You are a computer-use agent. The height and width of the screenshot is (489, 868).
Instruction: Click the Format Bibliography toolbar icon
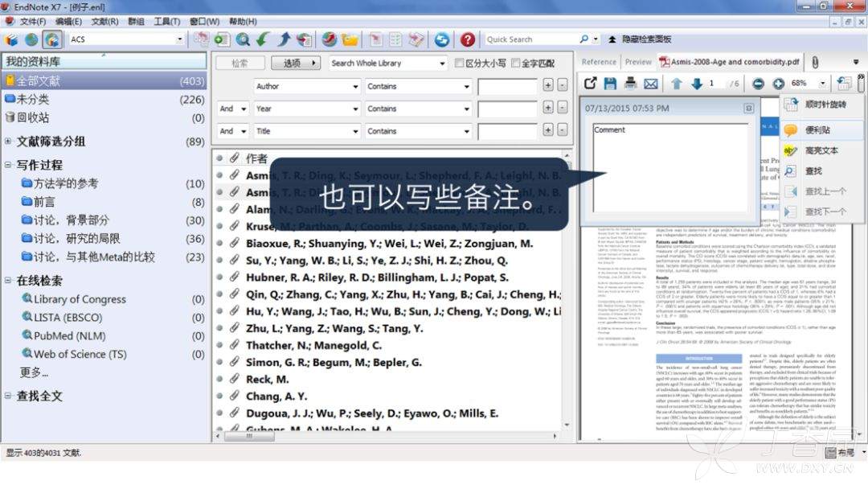coord(395,39)
